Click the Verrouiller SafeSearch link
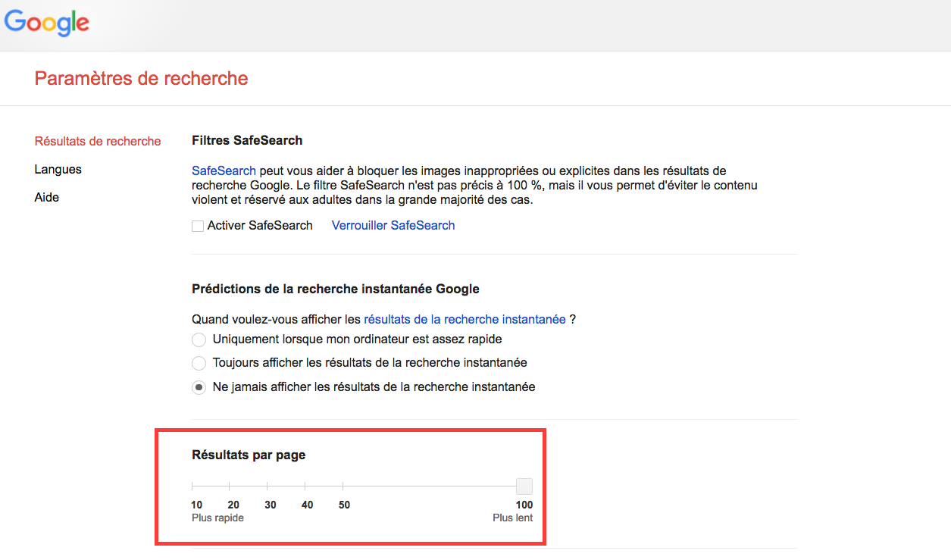 click(x=393, y=225)
